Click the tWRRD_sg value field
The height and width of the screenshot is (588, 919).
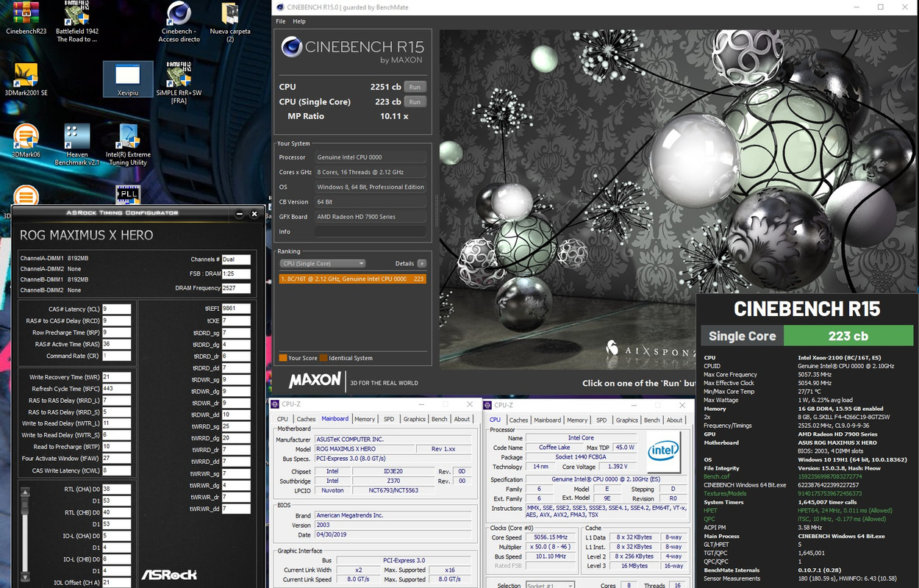[236, 426]
